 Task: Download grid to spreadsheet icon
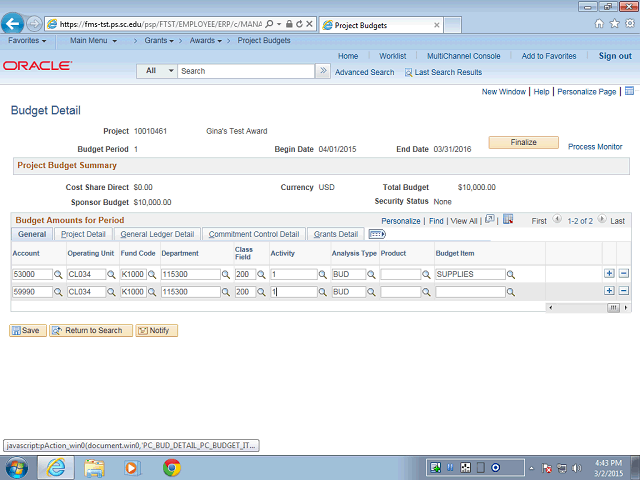point(508,219)
